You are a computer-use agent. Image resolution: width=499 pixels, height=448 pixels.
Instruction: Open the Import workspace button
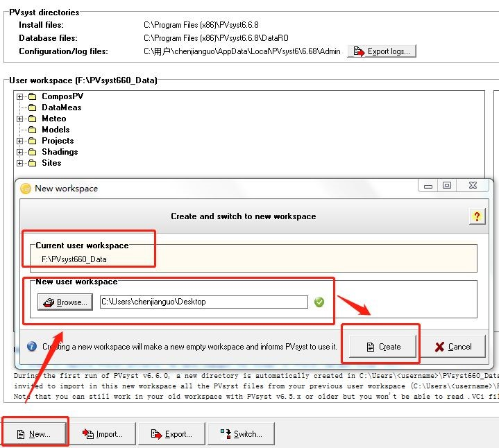point(102,434)
